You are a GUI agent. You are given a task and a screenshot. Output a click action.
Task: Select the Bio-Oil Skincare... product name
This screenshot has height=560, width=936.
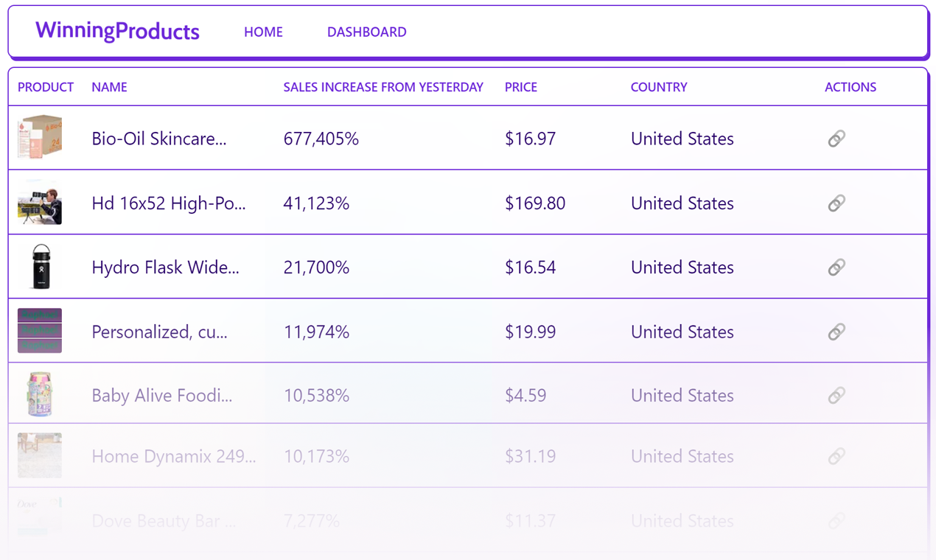159,139
